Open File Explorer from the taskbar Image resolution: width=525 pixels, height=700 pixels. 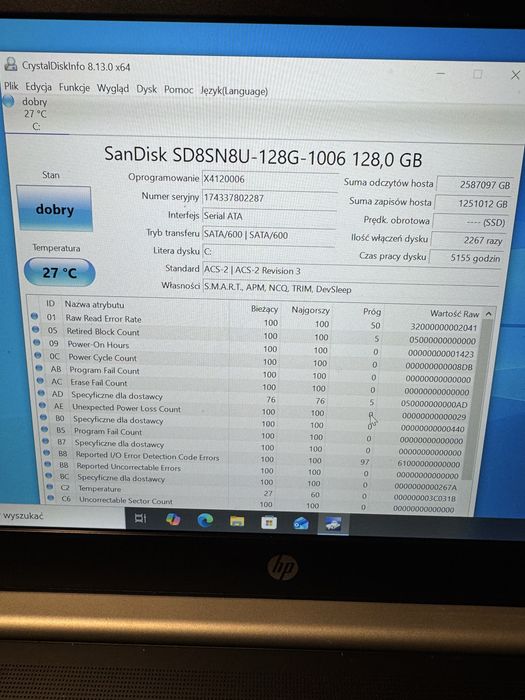pos(237,521)
